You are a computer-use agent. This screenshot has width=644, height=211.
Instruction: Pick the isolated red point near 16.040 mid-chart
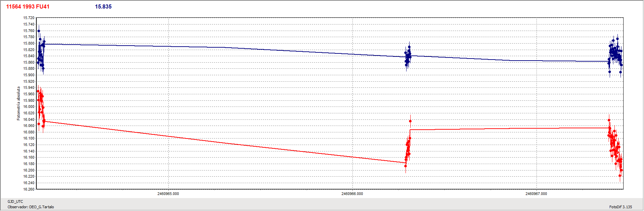410,121
